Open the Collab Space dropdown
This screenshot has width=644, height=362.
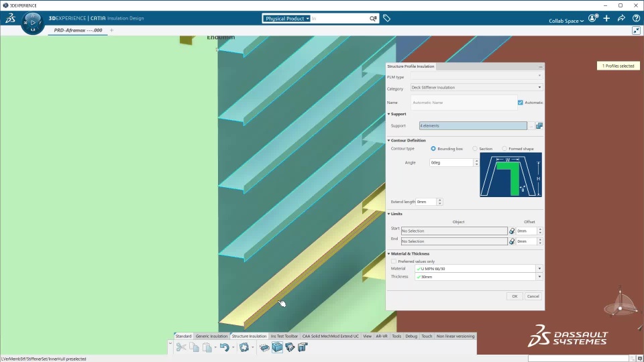click(566, 21)
